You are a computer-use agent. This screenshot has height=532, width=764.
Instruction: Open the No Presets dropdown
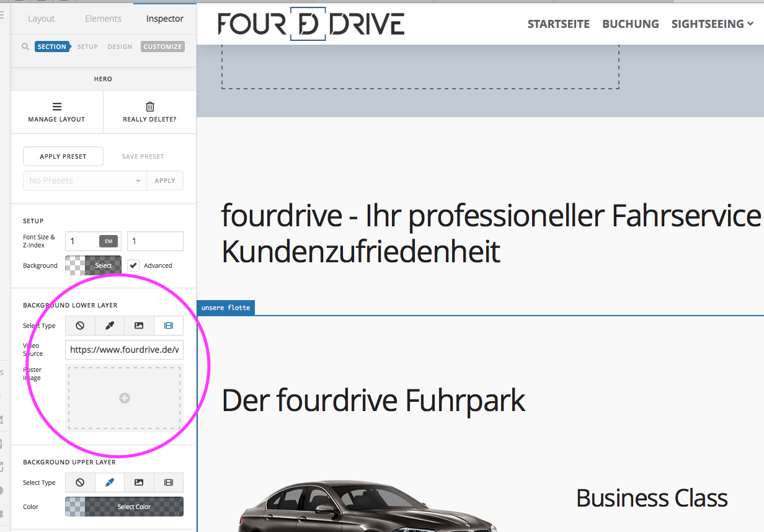coord(84,180)
